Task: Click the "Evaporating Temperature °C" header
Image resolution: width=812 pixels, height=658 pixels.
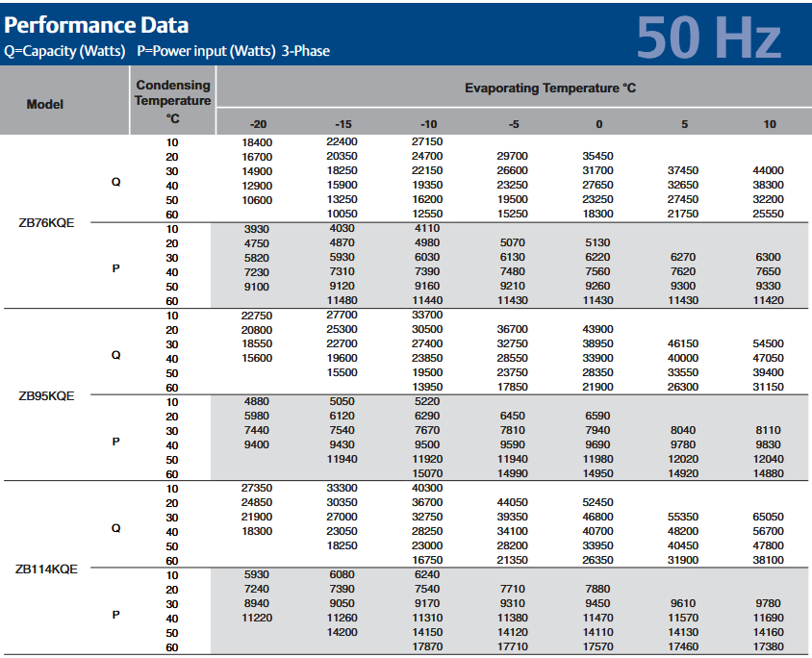Action: tap(550, 88)
